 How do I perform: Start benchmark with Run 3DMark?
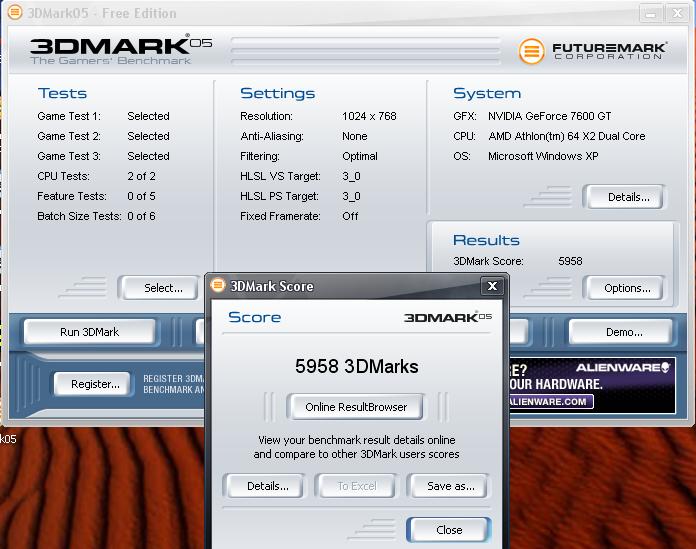[x=90, y=332]
